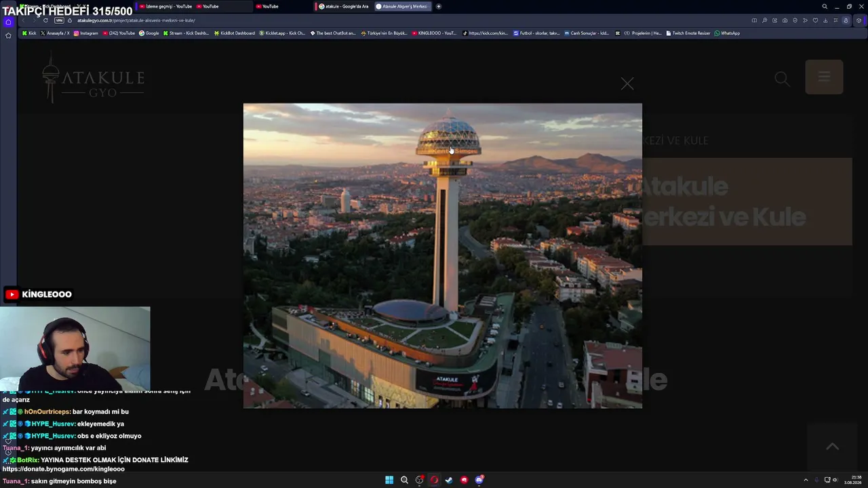
Task: Open Windows taskbar search
Action: 404,480
